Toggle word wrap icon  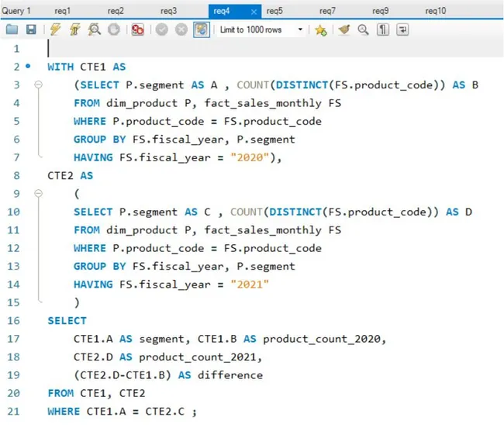click(402, 29)
